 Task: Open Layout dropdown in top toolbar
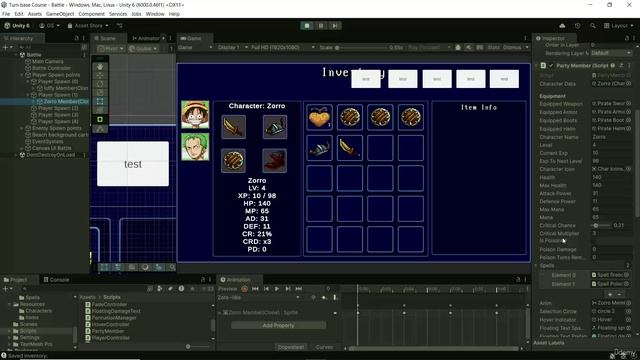coord(619,26)
